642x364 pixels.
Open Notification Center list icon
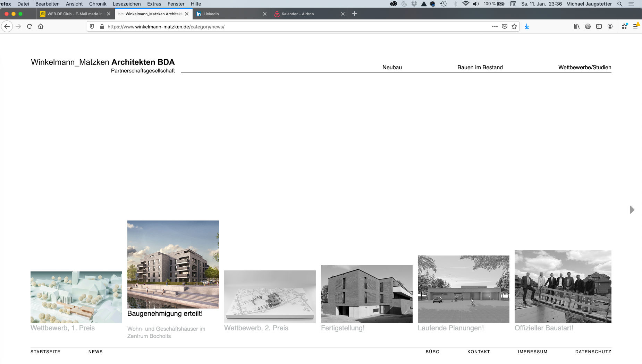[631, 4]
